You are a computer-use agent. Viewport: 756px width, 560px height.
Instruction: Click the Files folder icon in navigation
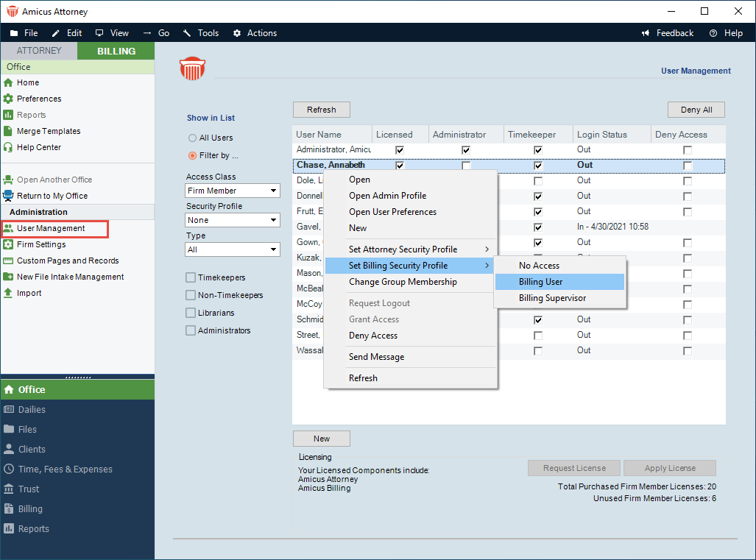click(9, 430)
